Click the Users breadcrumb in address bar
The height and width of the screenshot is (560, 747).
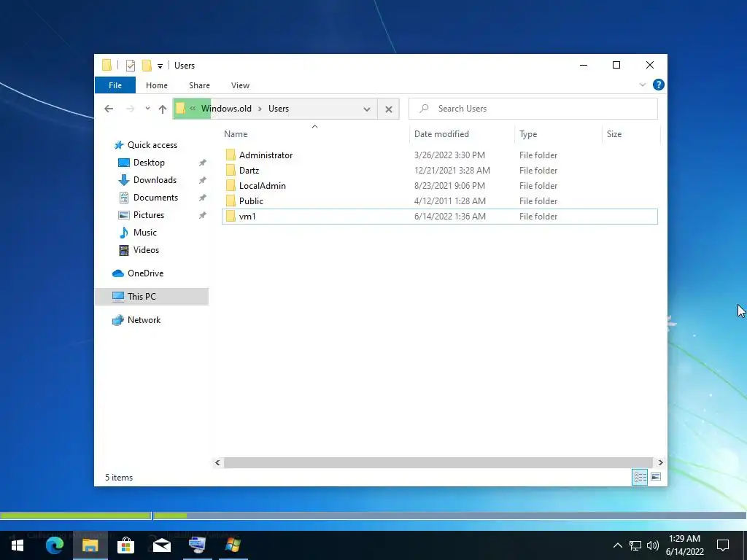click(x=278, y=109)
